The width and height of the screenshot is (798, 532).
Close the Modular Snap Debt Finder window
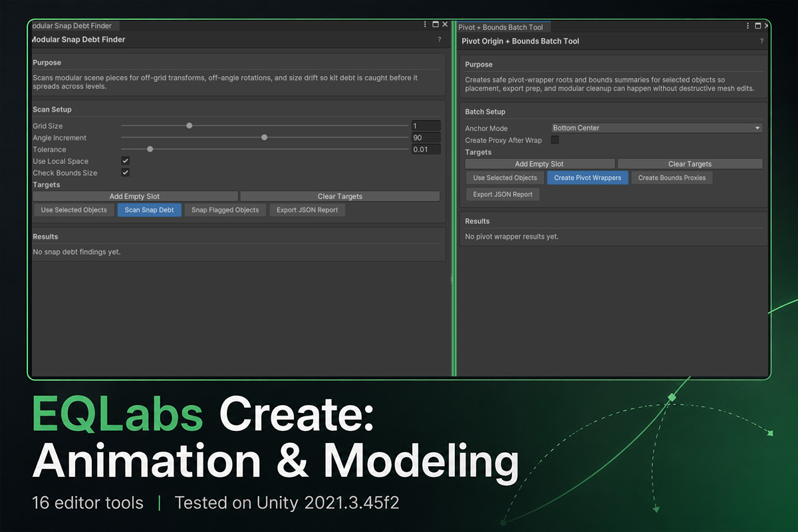coord(444,25)
